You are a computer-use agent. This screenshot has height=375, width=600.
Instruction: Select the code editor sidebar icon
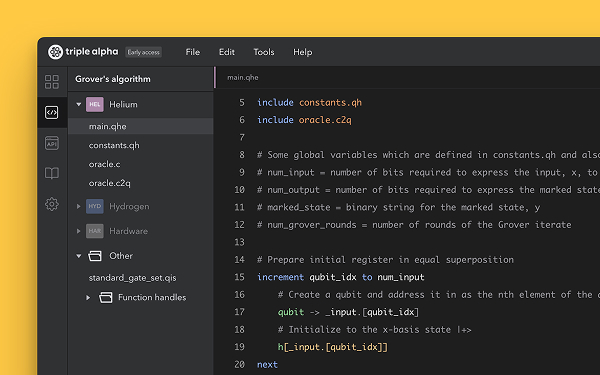tap(52, 112)
